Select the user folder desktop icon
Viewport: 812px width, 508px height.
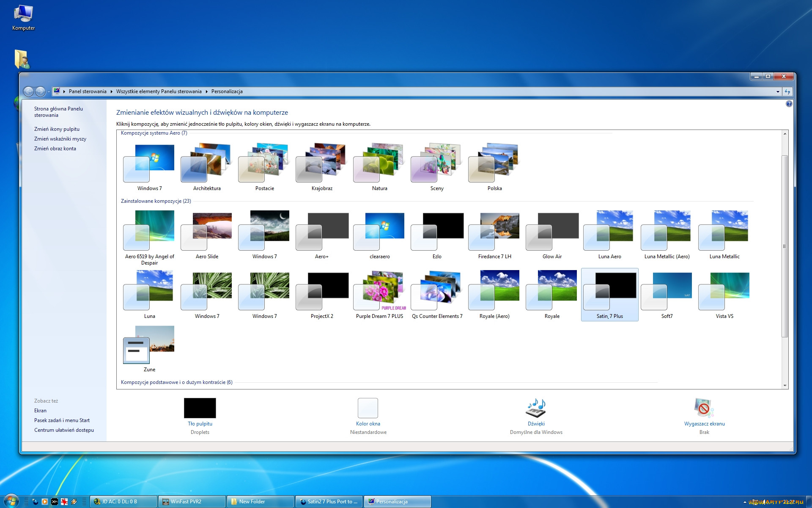[x=22, y=59]
